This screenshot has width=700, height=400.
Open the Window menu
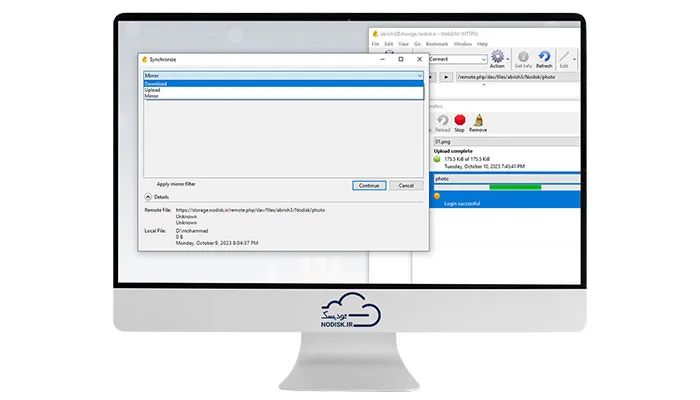(462, 44)
